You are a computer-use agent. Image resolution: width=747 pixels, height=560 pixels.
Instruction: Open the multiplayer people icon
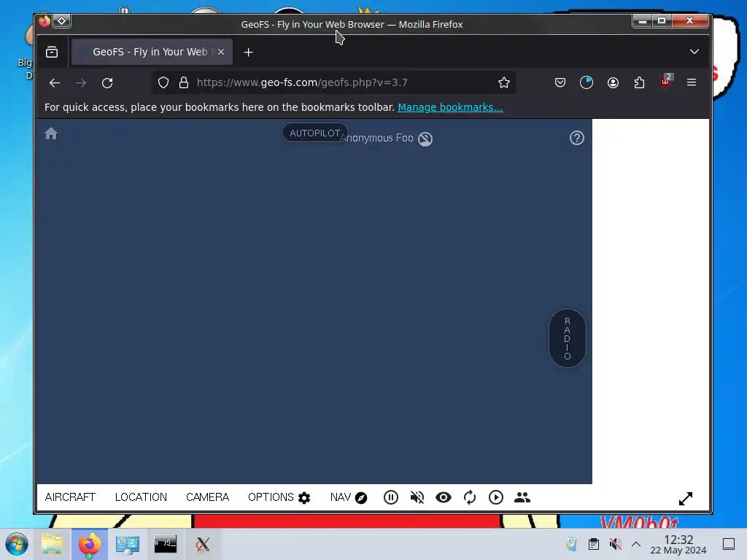tap(522, 497)
